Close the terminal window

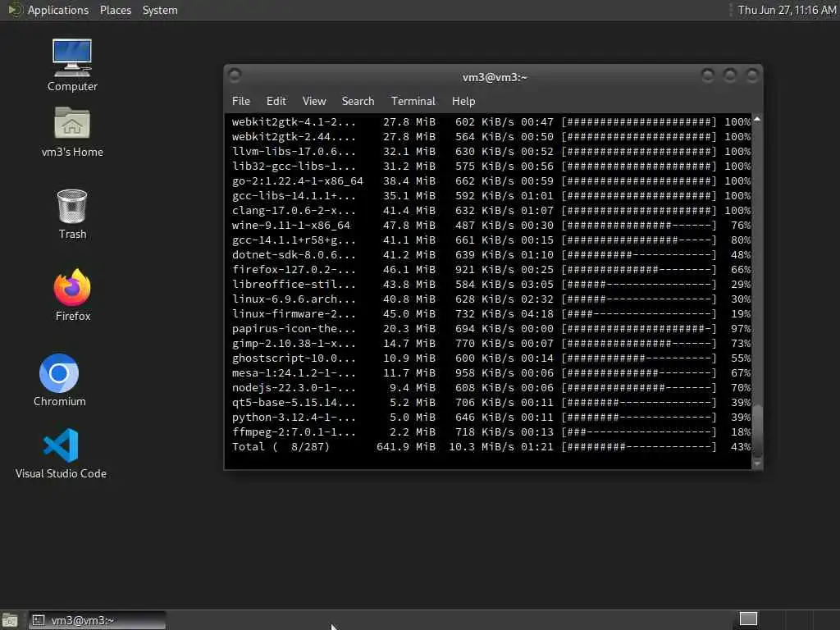coord(752,75)
